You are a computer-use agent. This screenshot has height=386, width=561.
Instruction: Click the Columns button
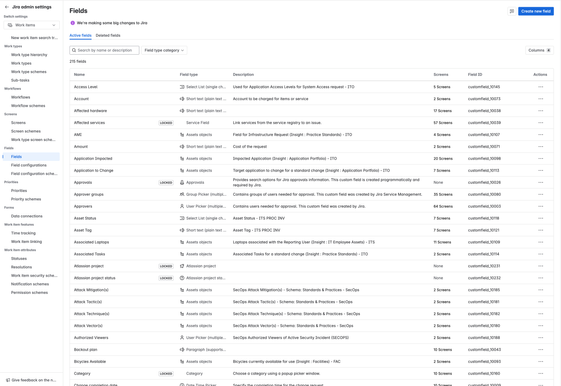coord(539,50)
